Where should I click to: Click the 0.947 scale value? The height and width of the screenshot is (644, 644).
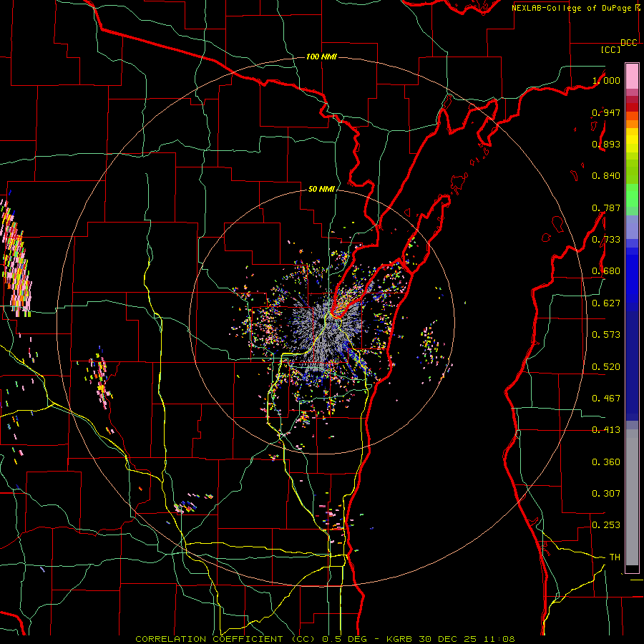tap(606, 112)
